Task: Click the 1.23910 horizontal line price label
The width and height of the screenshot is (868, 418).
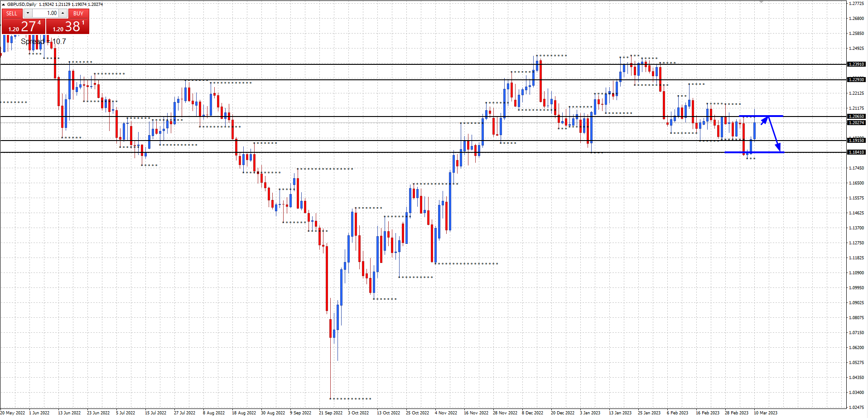Action: click(x=856, y=64)
